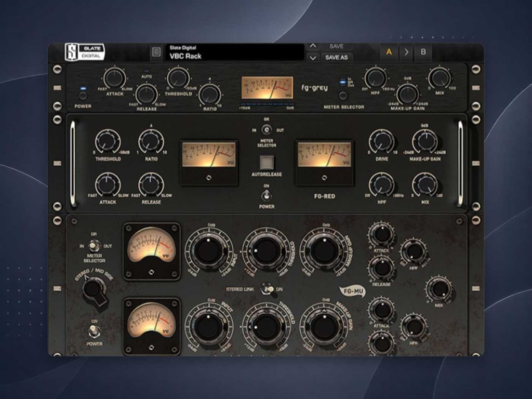Viewport: 532px width, 399px height.
Task: Click FG-MU bottom channel HPF knob
Action: pyautogui.click(x=414, y=327)
